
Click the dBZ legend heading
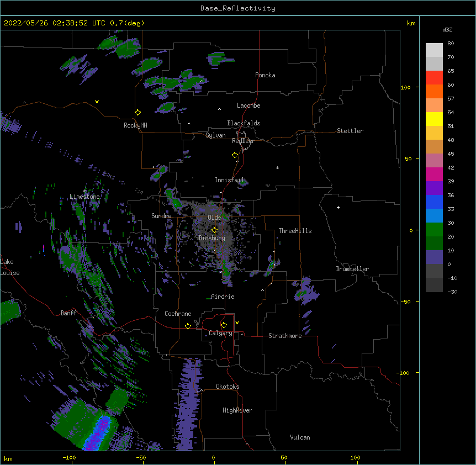(x=447, y=29)
